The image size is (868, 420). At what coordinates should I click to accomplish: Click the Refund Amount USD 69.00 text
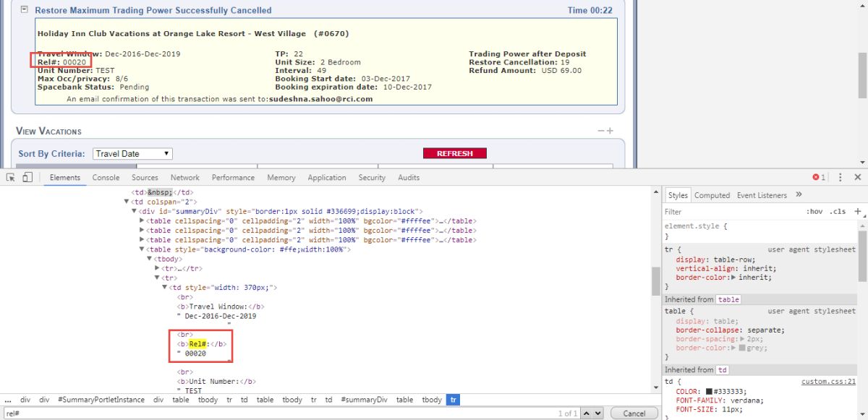tap(525, 70)
